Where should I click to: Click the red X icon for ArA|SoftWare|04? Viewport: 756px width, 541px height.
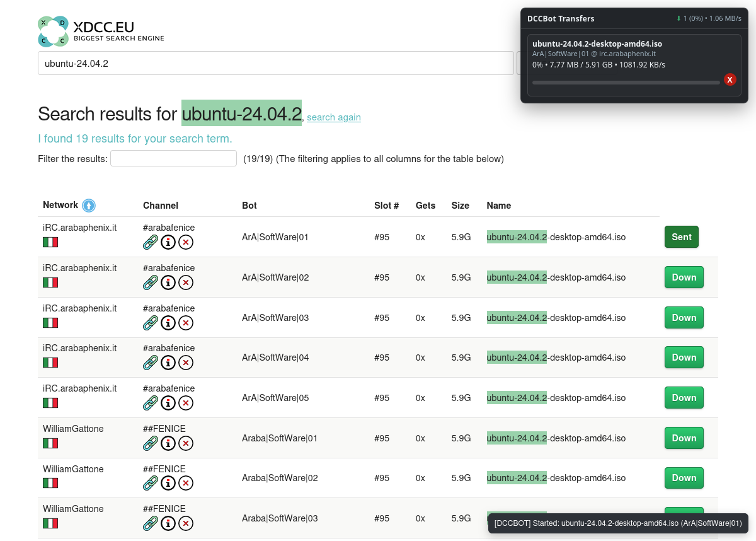[186, 363]
